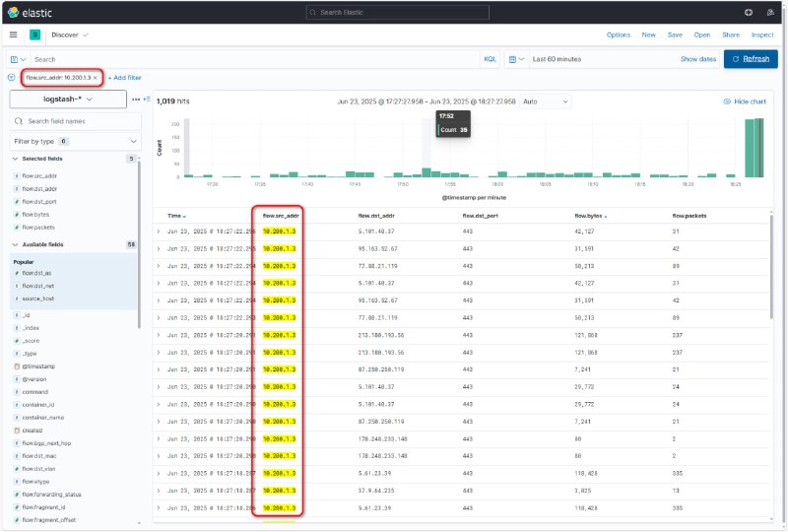Click the flow.packets column header
Screen dimensions: 788x532
[689, 216]
